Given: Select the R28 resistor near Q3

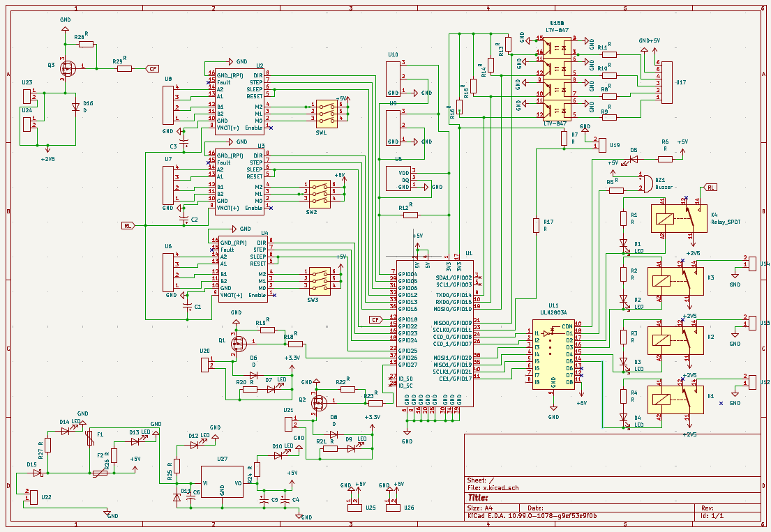Looking at the screenshot, I should 86,44.
